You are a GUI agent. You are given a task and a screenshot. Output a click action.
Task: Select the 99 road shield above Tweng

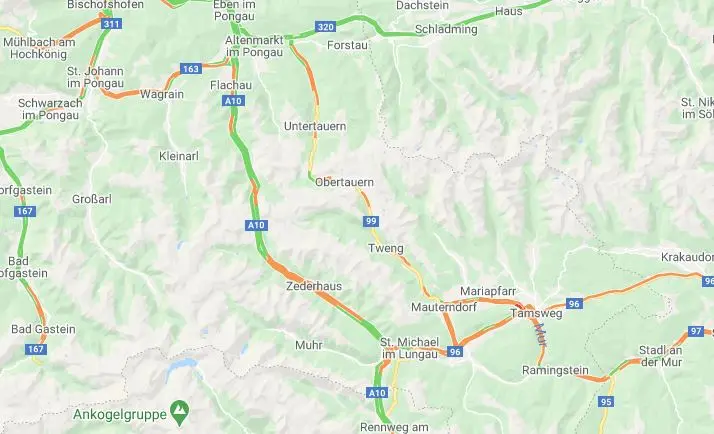click(x=371, y=221)
